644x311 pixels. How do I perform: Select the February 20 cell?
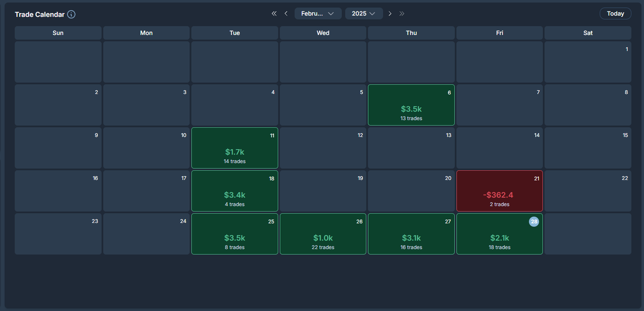click(x=411, y=191)
